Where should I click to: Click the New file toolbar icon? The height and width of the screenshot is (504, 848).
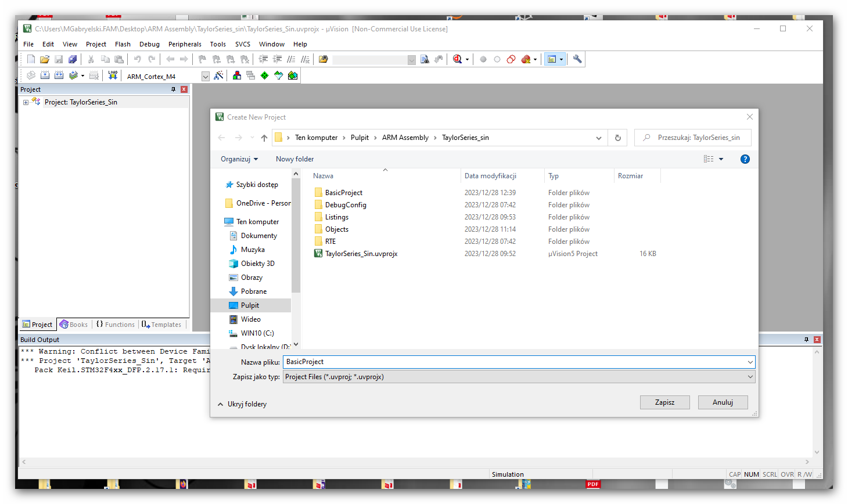[x=31, y=59]
